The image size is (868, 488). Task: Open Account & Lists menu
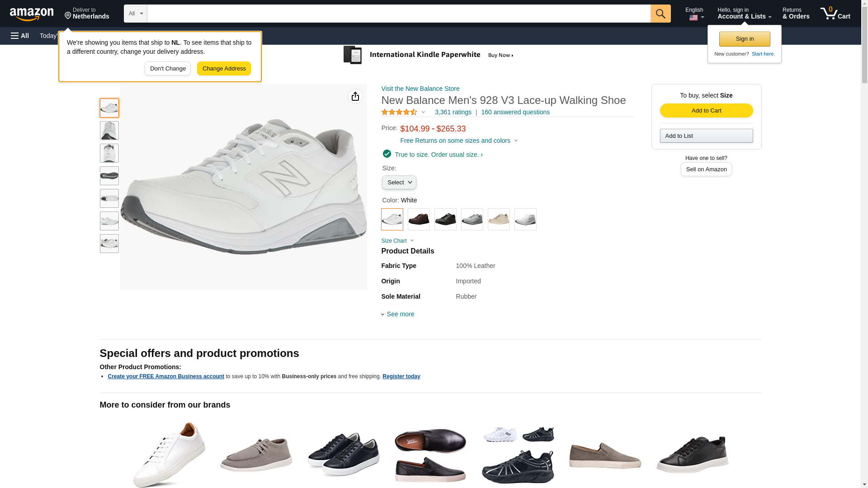pyautogui.click(x=744, y=14)
